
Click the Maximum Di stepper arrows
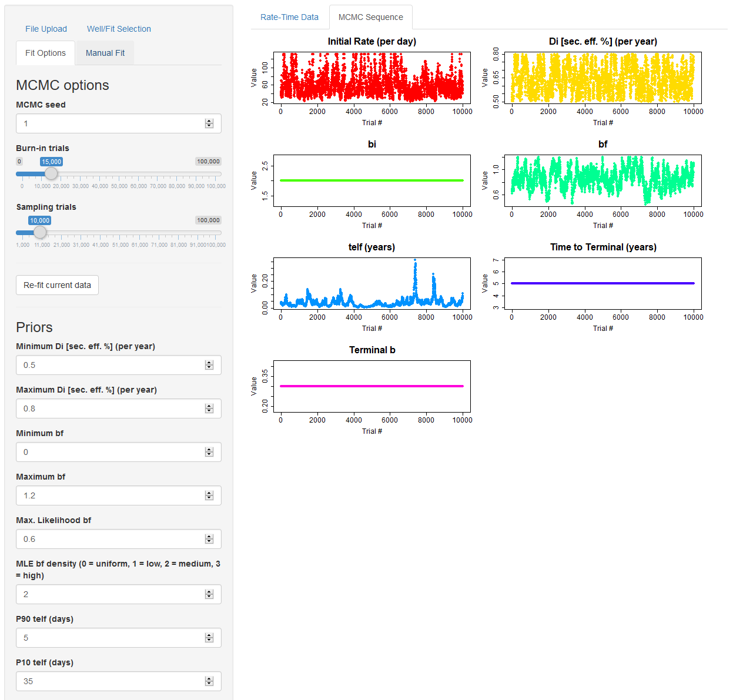(209, 408)
